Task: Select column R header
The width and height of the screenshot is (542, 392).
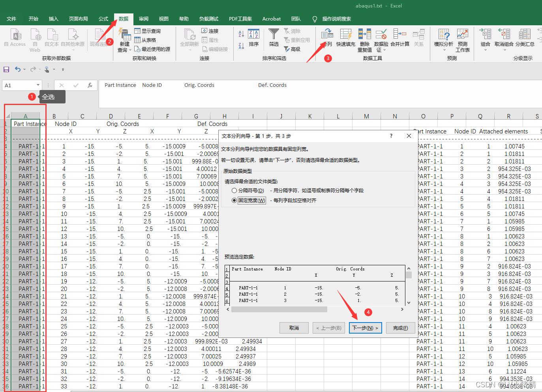Action: point(508,116)
